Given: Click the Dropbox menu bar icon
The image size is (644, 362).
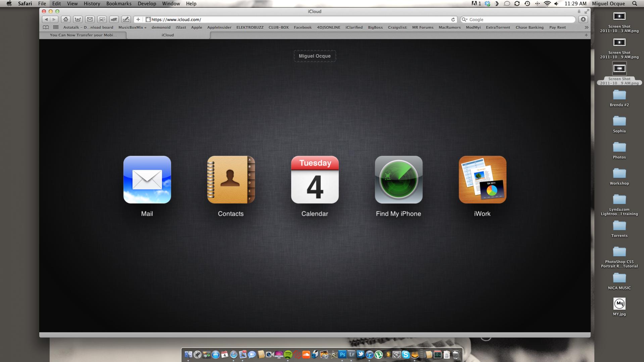Looking at the screenshot, I should pyautogui.click(x=488, y=4).
